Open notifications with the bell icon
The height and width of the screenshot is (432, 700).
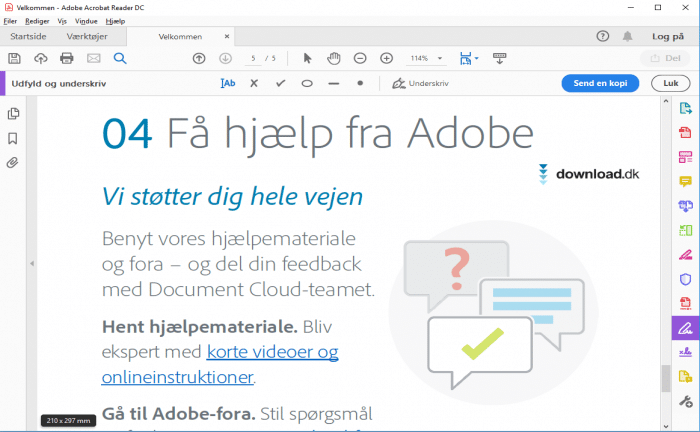[x=627, y=36]
